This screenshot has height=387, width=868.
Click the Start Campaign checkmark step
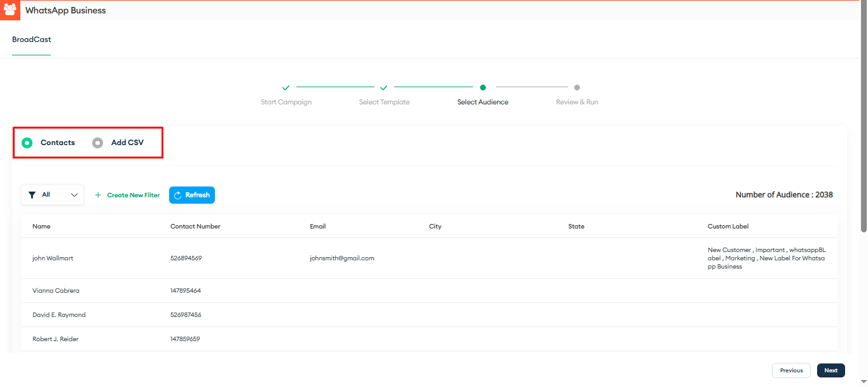(x=286, y=87)
